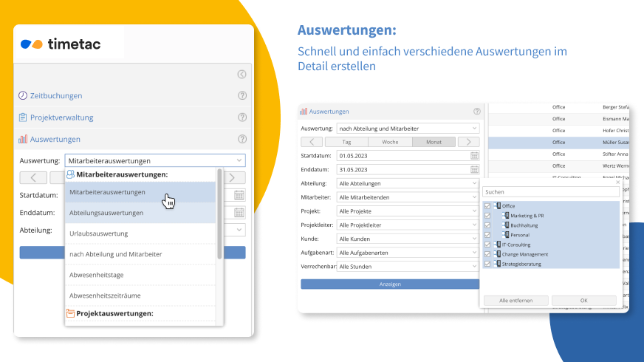Click the Strategieberatung department icon
Image resolution: width=644 pixels, height=362 pixels.
[497, 264]
